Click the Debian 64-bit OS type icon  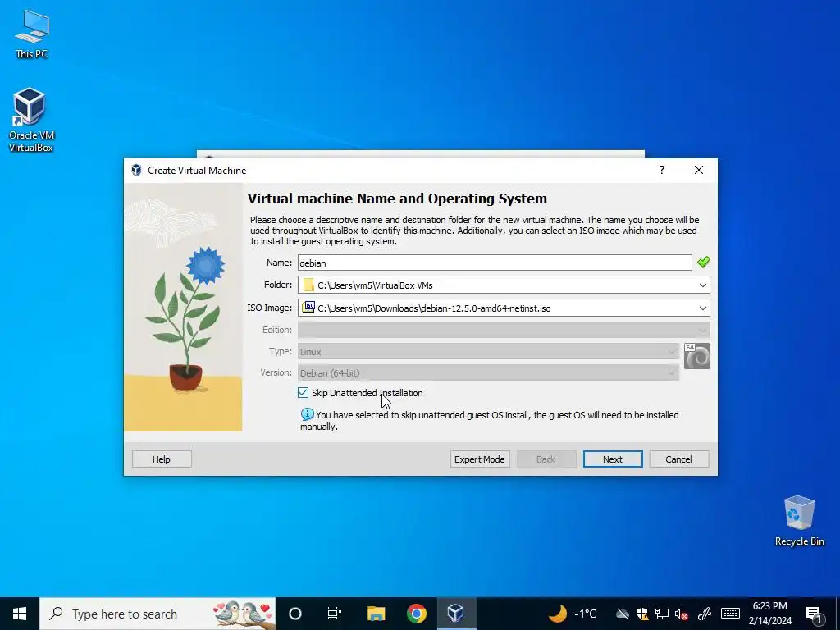coord(697,356)
